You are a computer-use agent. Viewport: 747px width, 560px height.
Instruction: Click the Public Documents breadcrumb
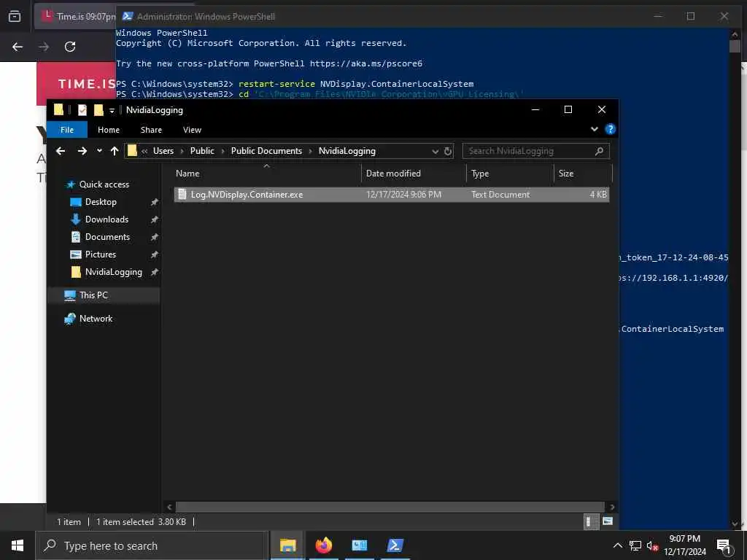click(266, 151)
